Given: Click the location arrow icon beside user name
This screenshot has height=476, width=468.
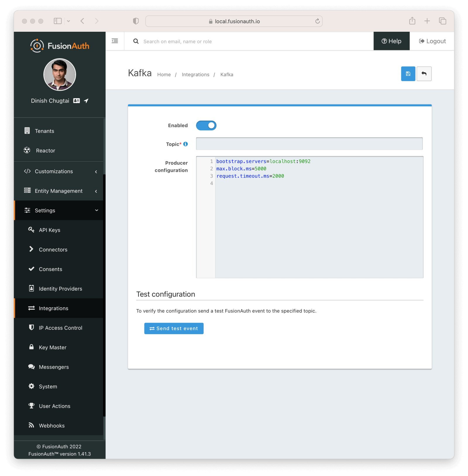Looking at the screenshot, I should [86, 101].
